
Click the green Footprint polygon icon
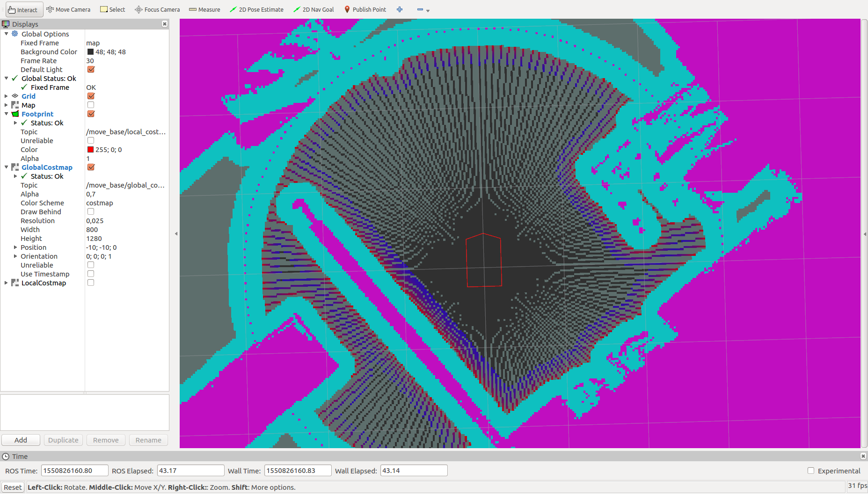click(x=15, y=114)
